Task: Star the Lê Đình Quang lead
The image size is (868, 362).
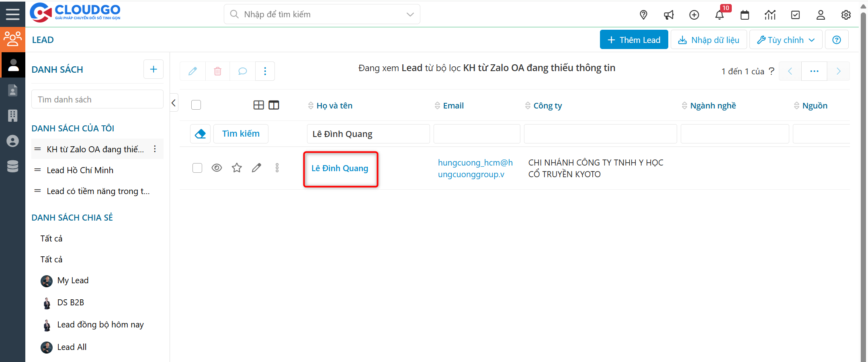Action: pos(237,168)
